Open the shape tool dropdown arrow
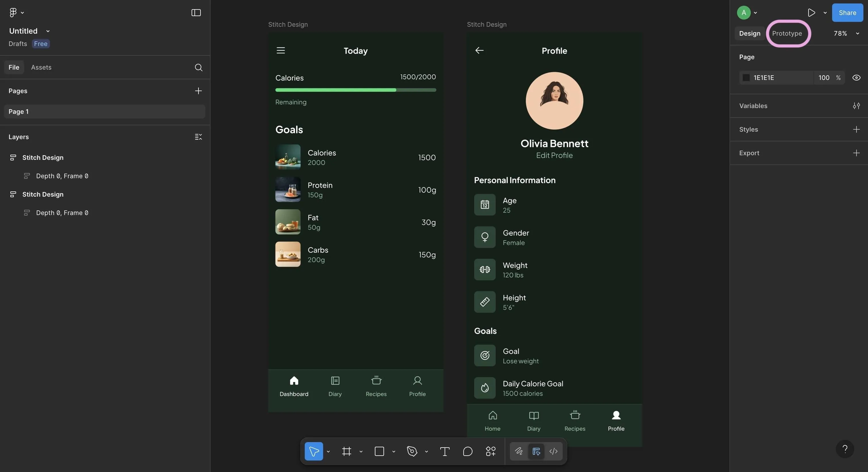Viewport: 868px width, 472px height. pyautogui.click(x=394, y=451)
